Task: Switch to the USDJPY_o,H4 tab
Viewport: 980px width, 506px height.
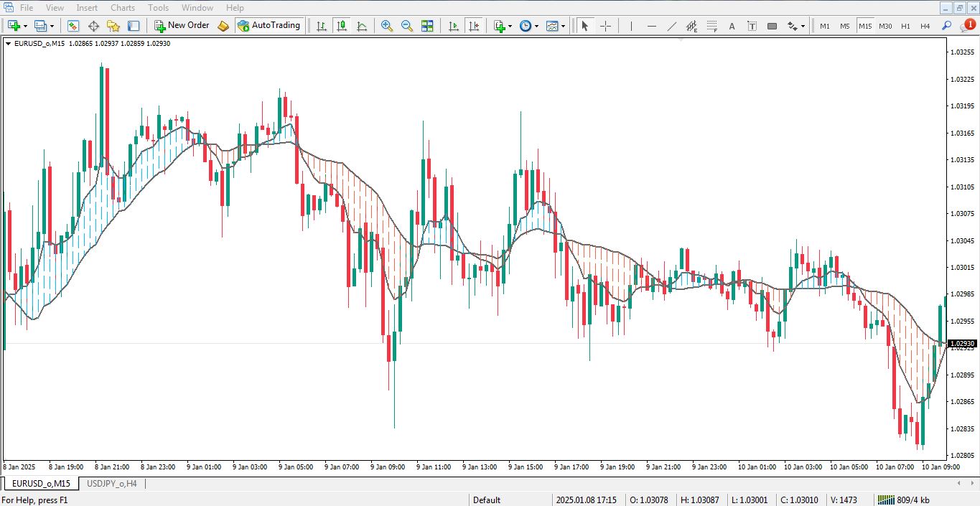Action: click(111, 483)
